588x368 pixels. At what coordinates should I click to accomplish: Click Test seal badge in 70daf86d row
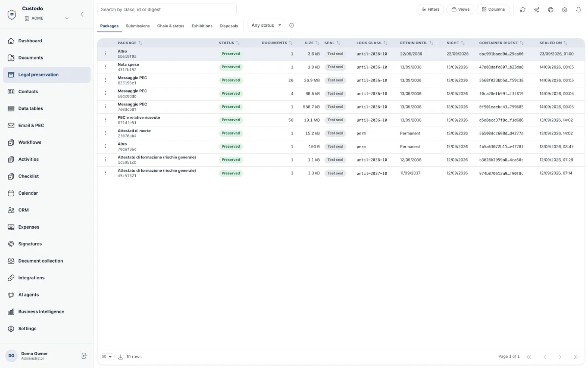(335, 147)
